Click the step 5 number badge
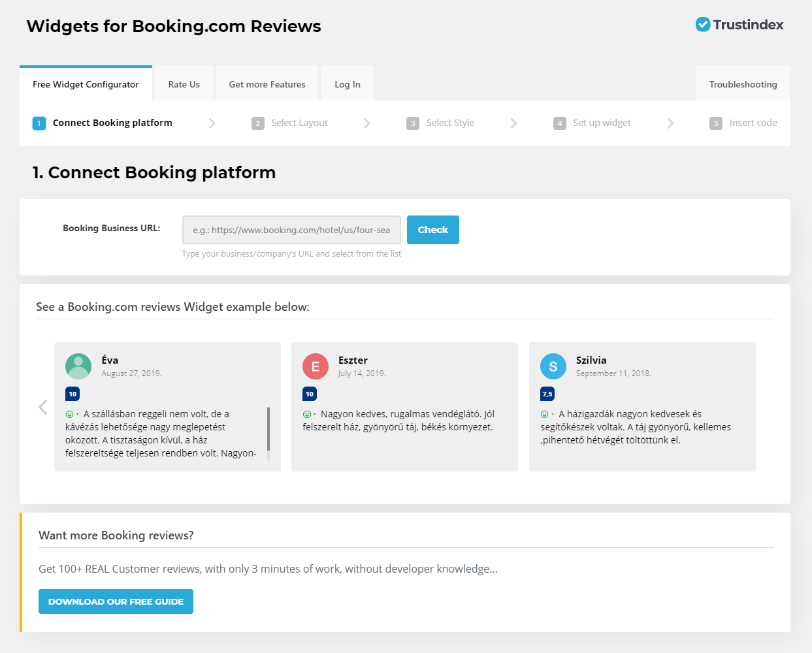 pos(716,123)
